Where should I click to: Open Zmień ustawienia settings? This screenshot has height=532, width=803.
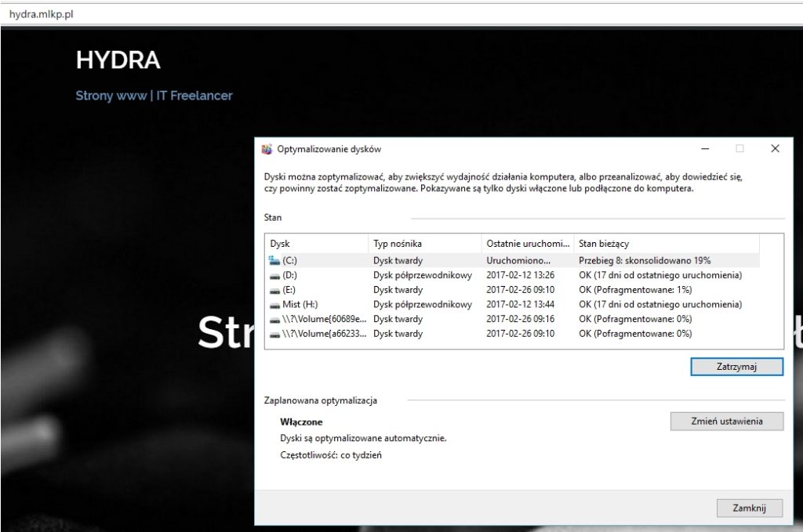click(x=727, y=422)
